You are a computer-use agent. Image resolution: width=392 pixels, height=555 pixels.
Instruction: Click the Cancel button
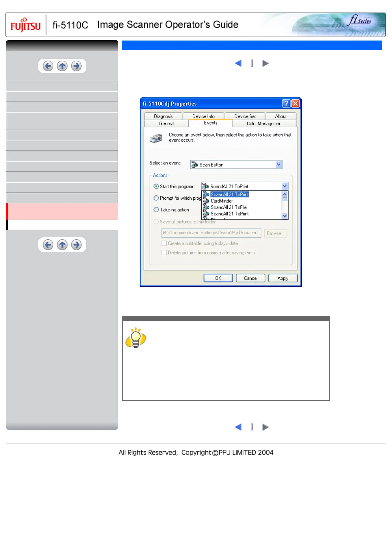(x=251, y=278)
